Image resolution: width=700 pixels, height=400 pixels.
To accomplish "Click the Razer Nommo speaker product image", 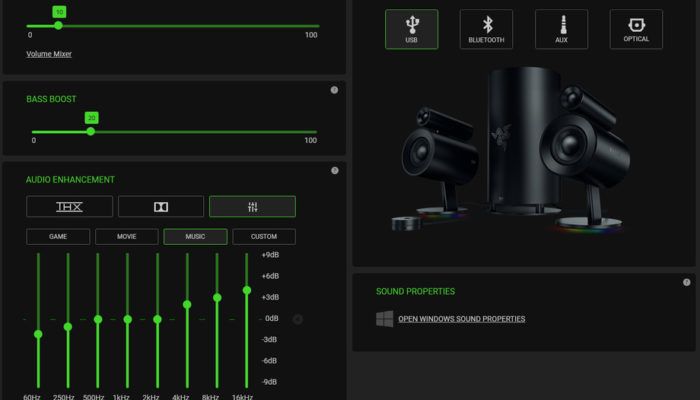I will [512, 150].
